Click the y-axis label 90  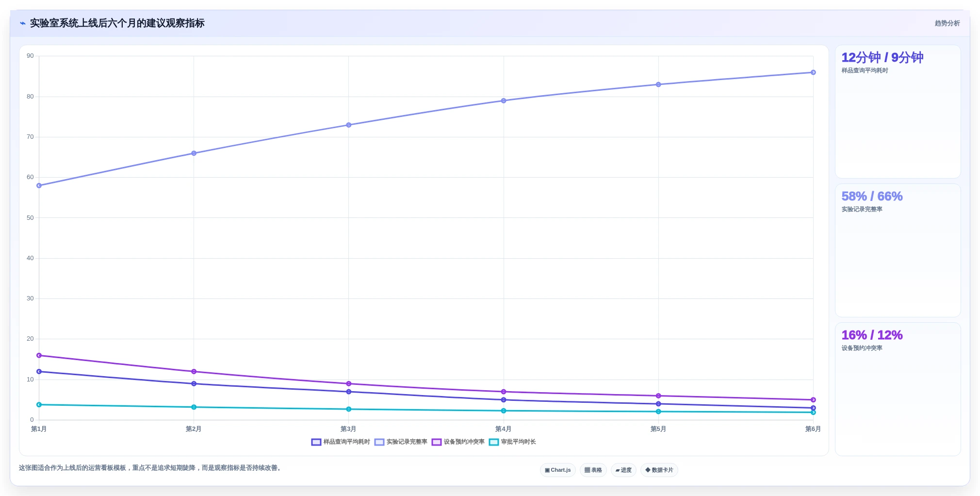coord(30,56)
